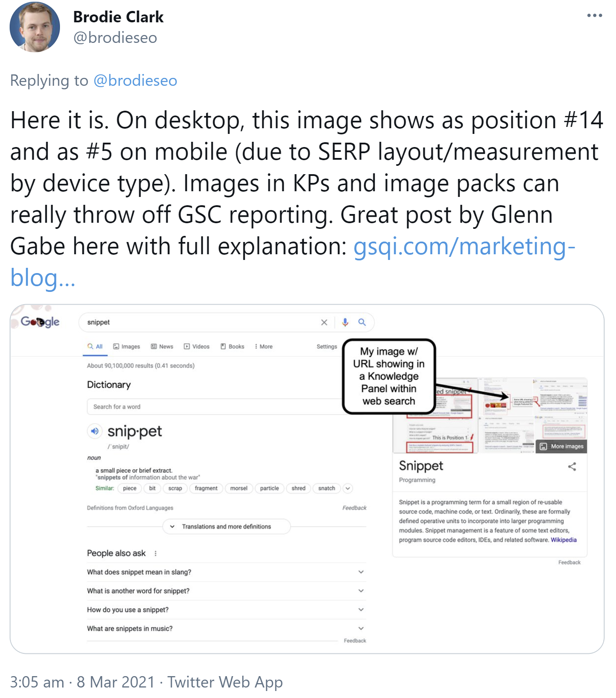The height and width of the screenshot is (698, 616).
Task: Clear the search query using the X icon
Action: pos(324,323)
